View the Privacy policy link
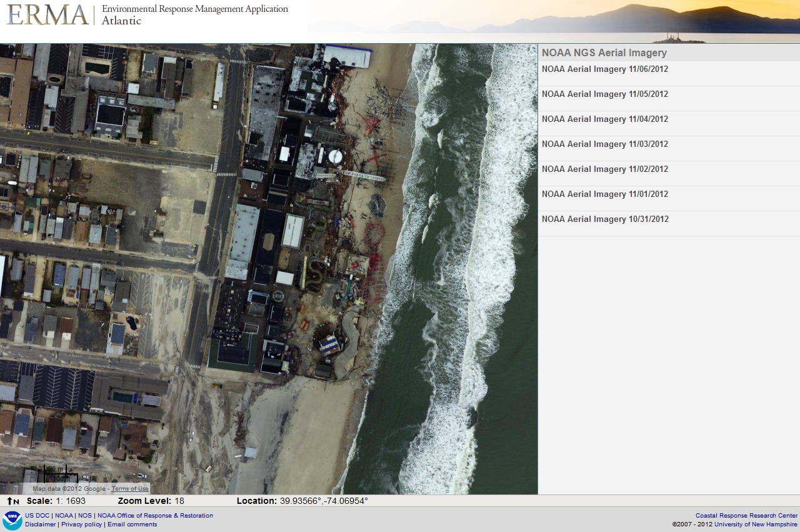 pos(81,524)
